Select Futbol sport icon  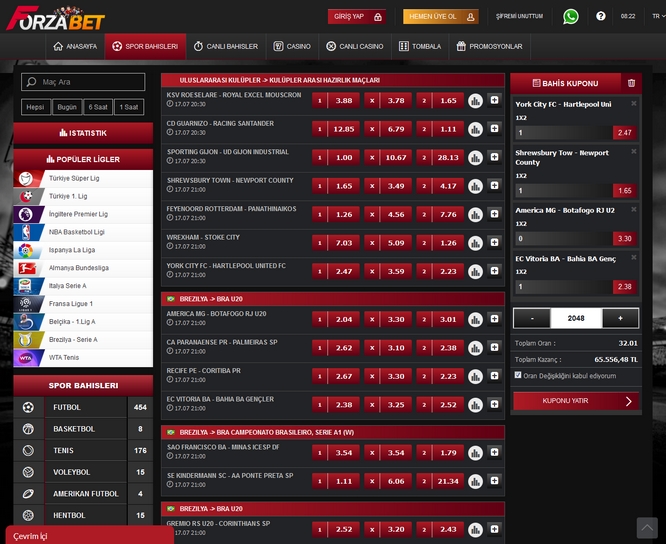[28, 407]
